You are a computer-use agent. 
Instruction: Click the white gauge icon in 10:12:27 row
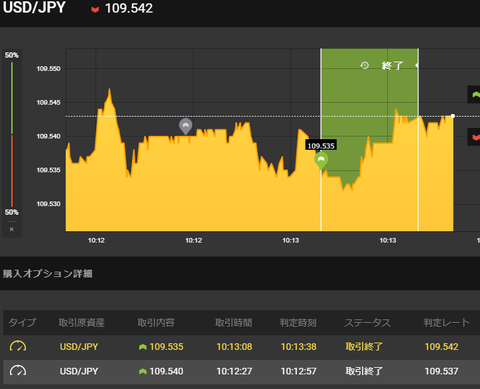[18, 371]
